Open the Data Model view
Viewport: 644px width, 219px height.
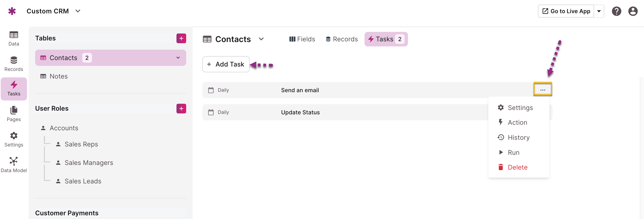(x=14, y=165)
